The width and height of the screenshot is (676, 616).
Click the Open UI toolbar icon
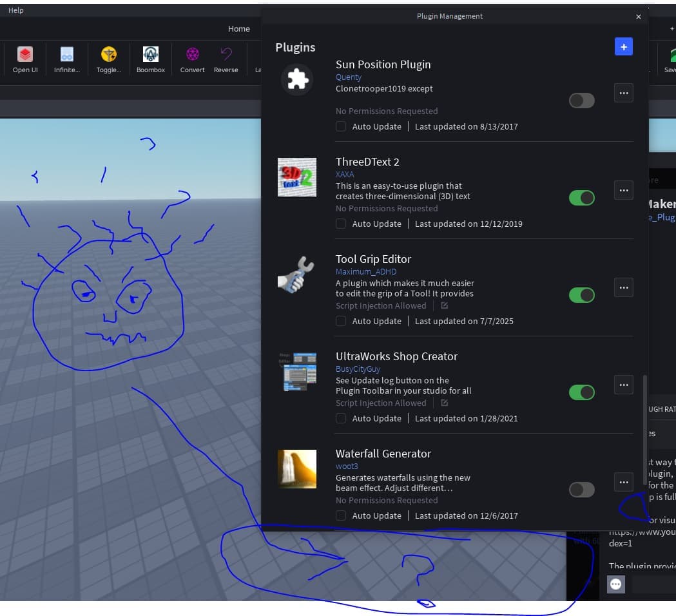[25, 54]
